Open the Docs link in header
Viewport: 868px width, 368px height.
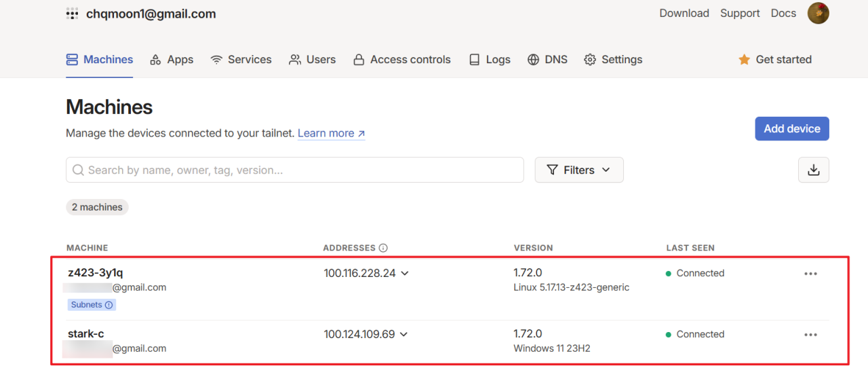[783, 13]
